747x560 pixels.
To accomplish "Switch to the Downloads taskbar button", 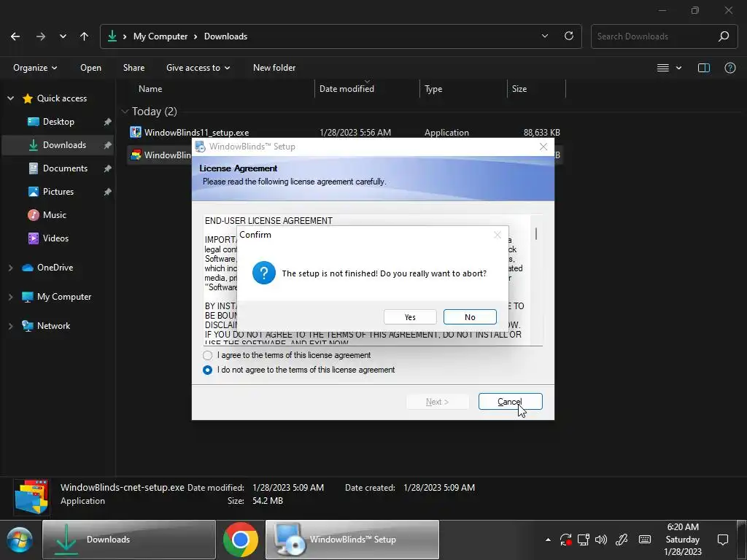I will coord(129,540).
